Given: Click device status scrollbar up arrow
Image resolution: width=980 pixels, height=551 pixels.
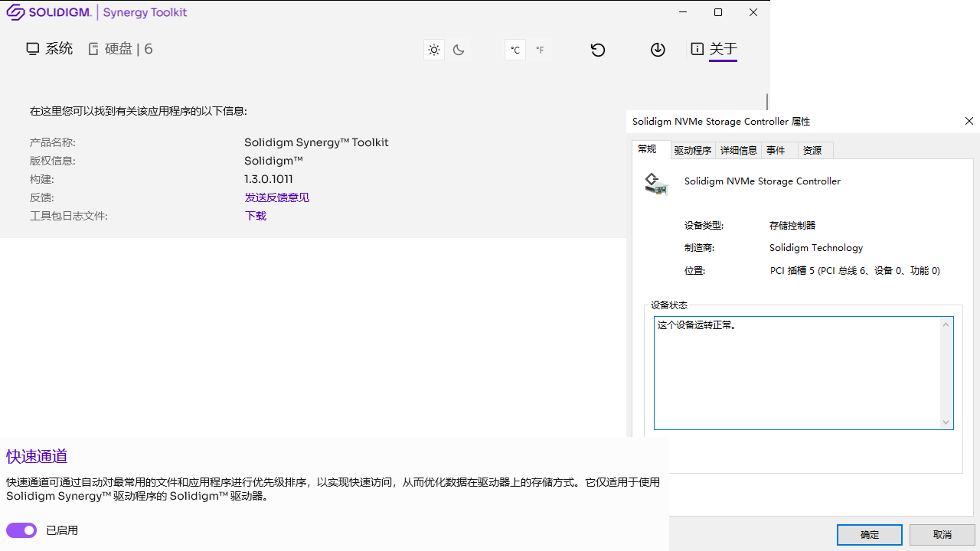Looking at the screenshot, I should pyautogui.click(x=946, y=324).
